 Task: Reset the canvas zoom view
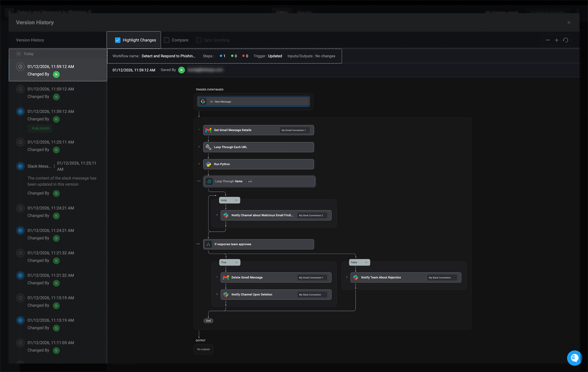tap(566, 40)
